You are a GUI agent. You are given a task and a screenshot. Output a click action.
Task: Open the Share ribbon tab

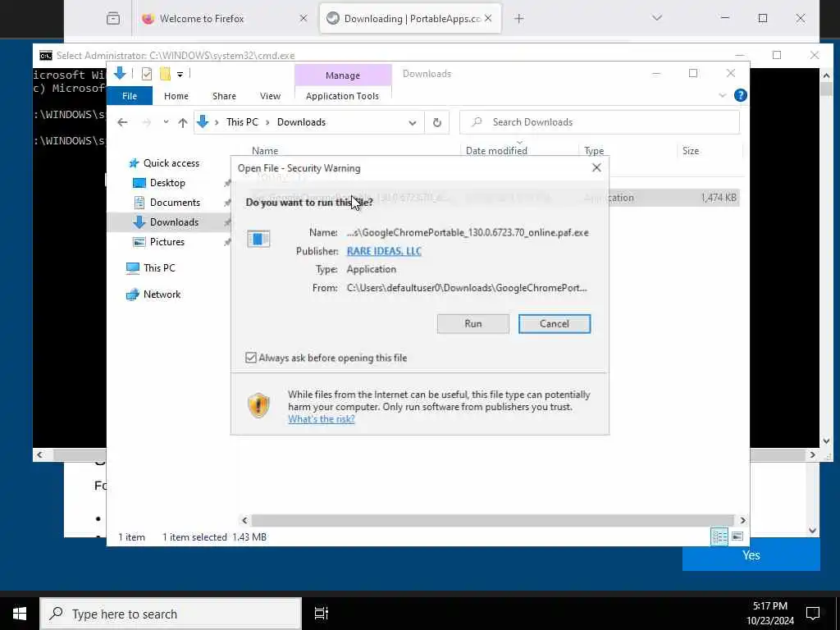224,96
